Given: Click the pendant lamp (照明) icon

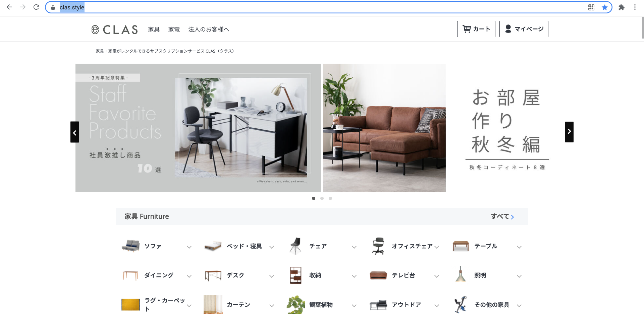Looking at the screenshot, I should pyautogui.click(x=461, y=275).
